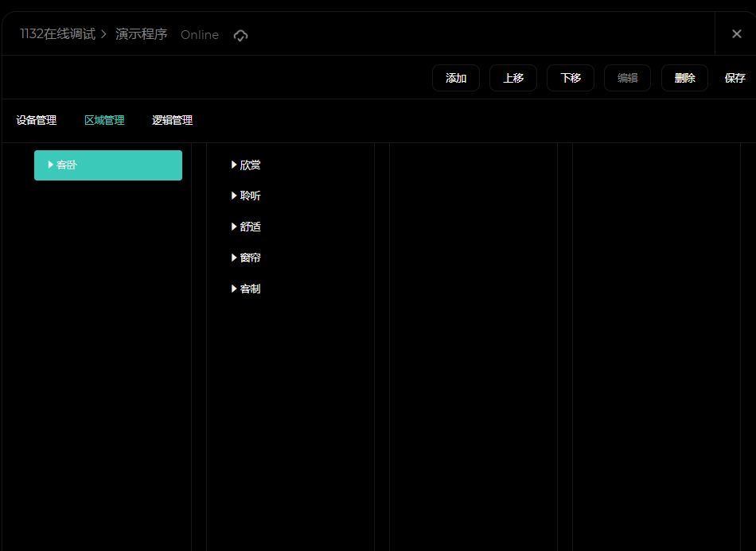The height and width of the screenshot is (551, 756).
Task: Expand the 舒适 disclosure triangle
Action: (x=234, y=227)
